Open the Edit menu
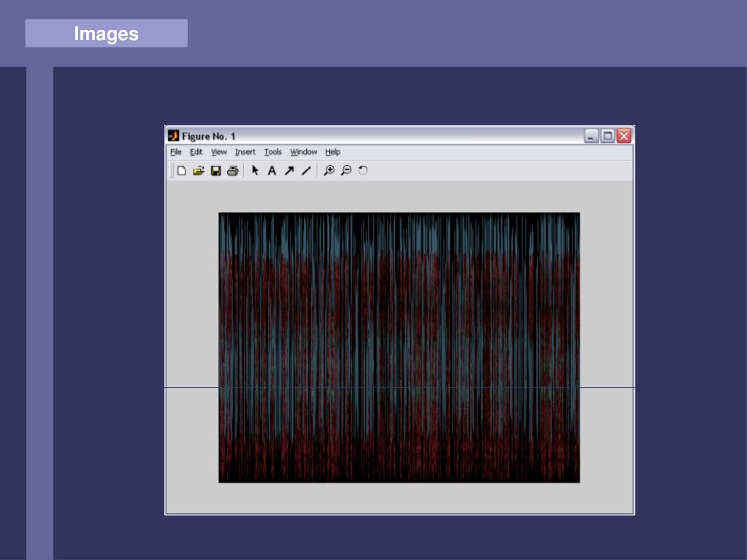The height and width of the screenshot is (560, 747). pos(196,152)
